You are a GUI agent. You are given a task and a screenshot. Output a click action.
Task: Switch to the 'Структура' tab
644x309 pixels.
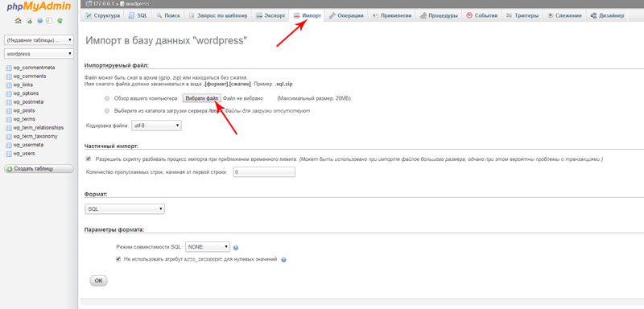(x=103, y=15)
